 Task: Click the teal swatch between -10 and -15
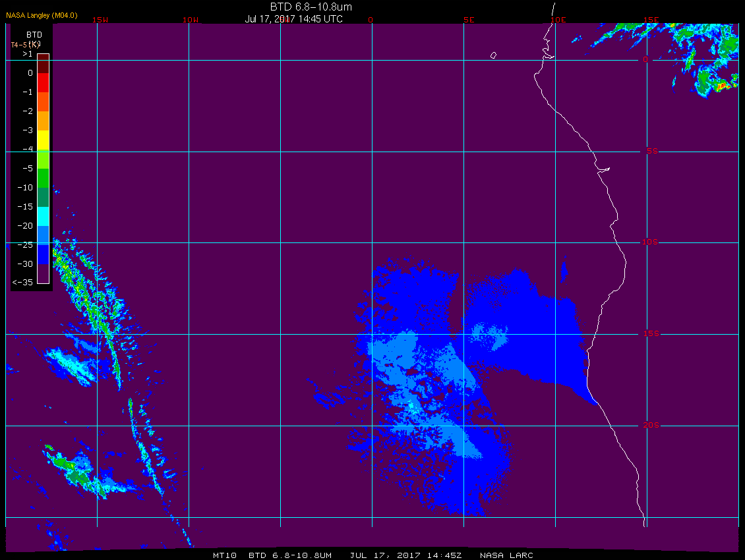[x=44, y=197]
